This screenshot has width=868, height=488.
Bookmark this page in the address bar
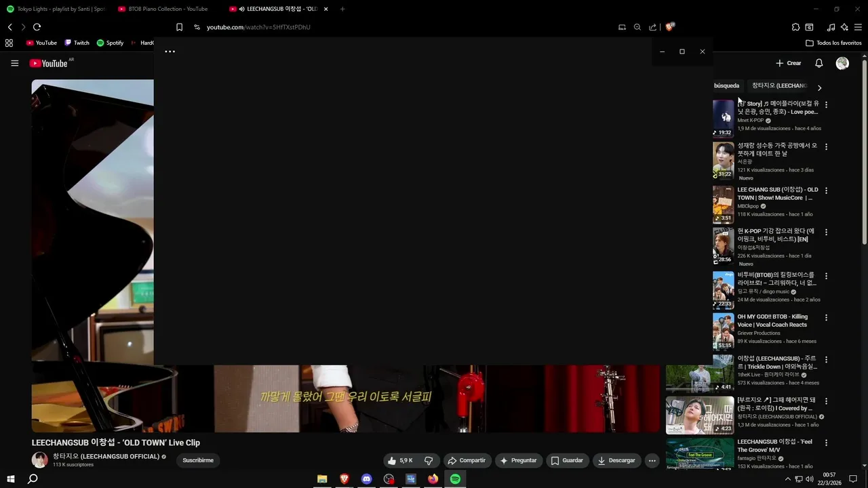(179, 27)
